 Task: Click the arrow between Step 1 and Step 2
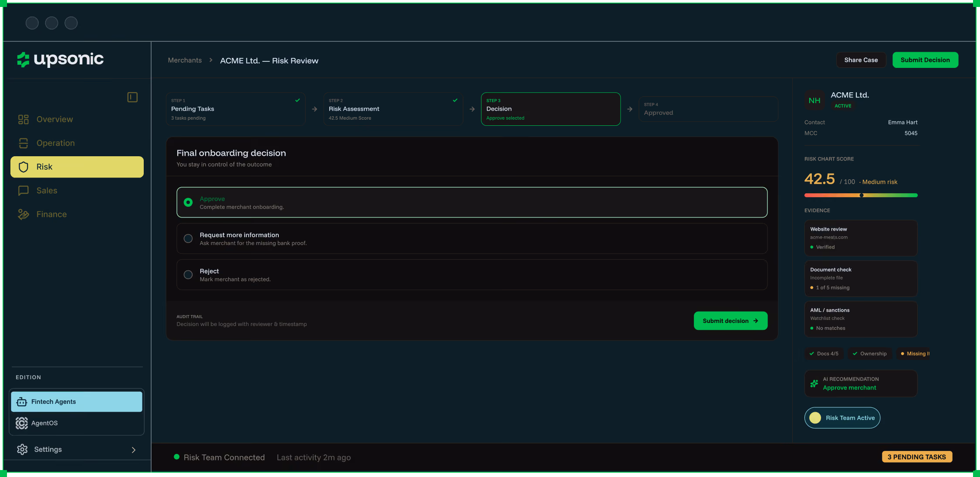pyautogui.click(x=314, y=109)
